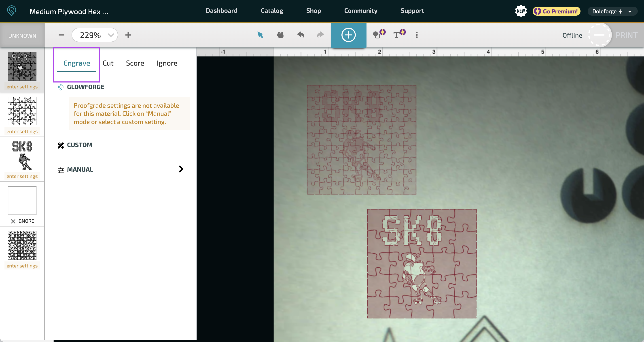Select the last puzzle pattern thumbnail
Screen dimensions: 644x342
point(22,245)
